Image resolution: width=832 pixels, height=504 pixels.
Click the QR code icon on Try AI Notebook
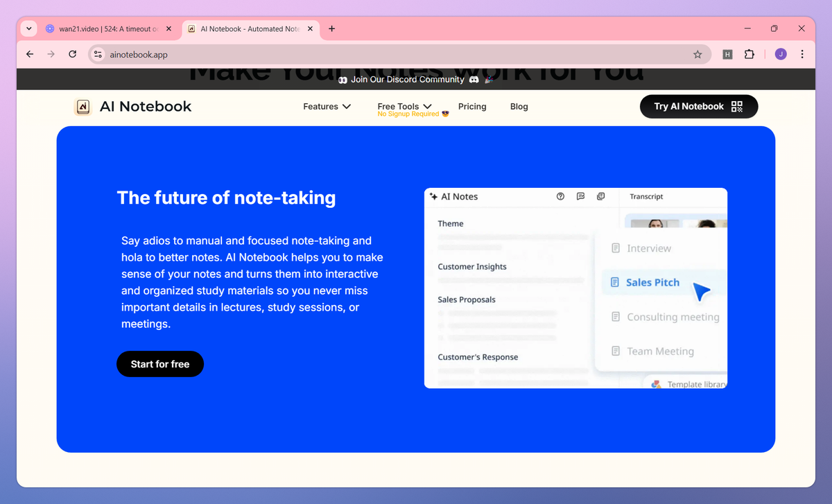click(x=737, y=106)
